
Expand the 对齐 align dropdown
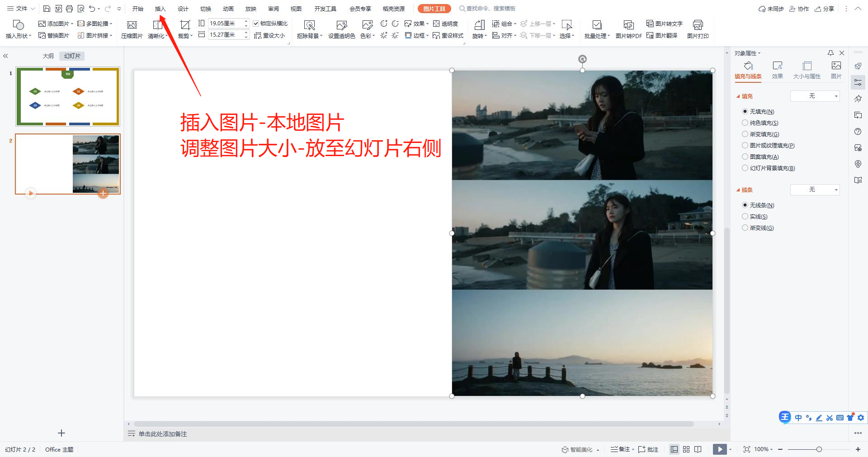point(515,35)
